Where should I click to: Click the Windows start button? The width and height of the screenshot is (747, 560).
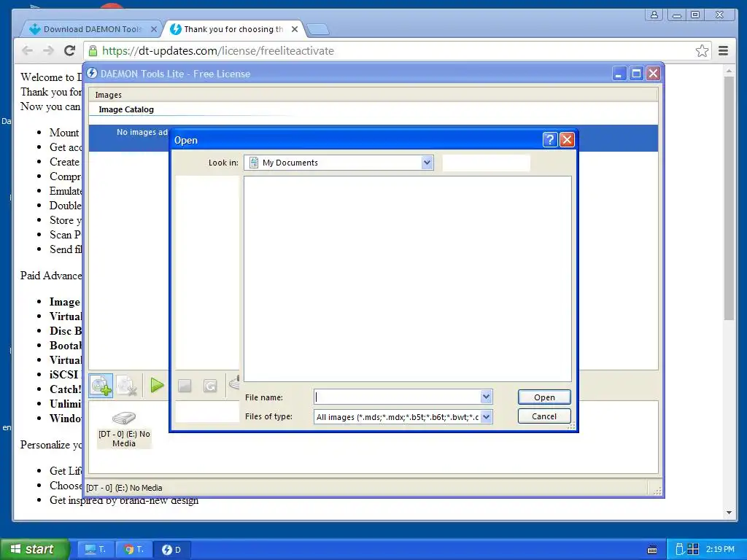tap(35, 549)
